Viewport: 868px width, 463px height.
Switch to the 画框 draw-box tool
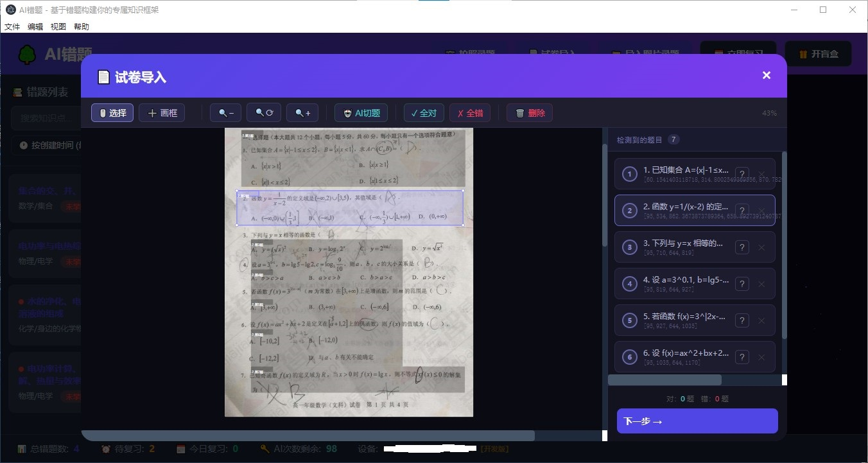click(162, 113)
